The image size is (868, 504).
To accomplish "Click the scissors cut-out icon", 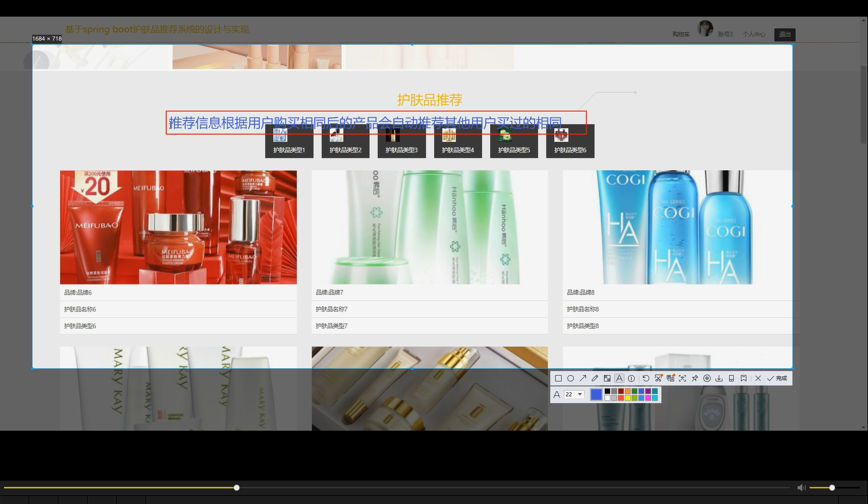I will click(658, 378).
